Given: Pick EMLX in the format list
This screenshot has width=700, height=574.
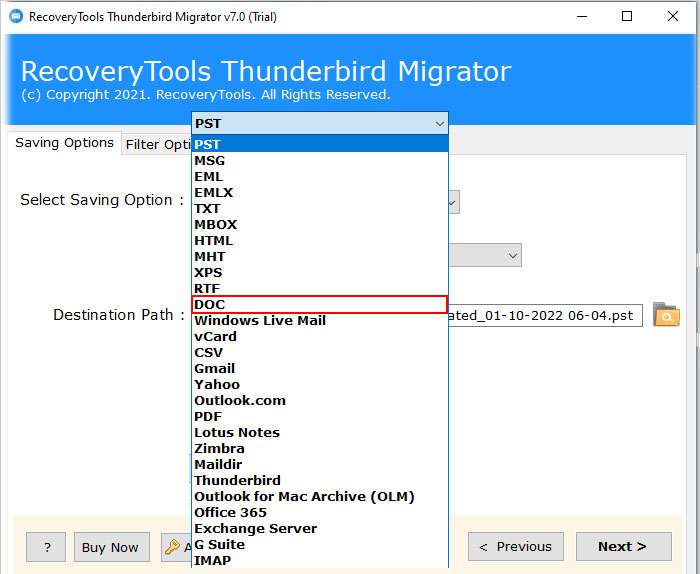Looking at the screenshot, I should pyautogui.click(x=320, y=192).
